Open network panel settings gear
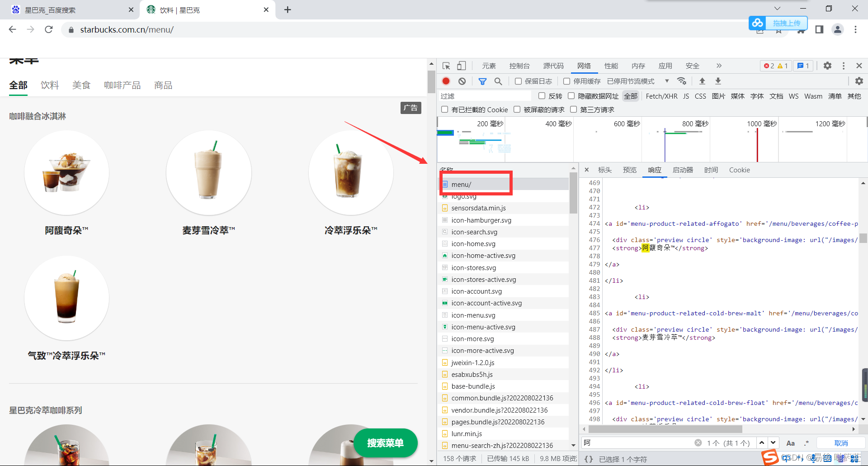Image resolution: width=868 pixels, height=466 pixels. coord(859,81)
